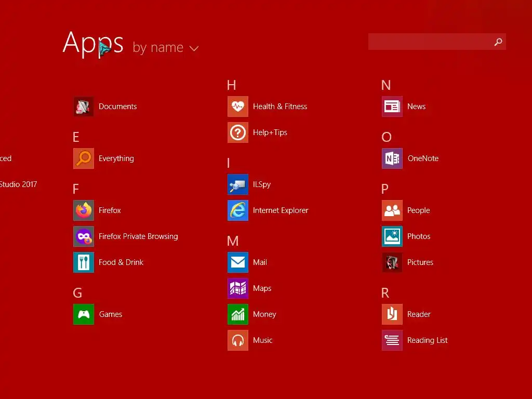
Task: Click the 'Health & Fitness' label
Action: [280, 107]
